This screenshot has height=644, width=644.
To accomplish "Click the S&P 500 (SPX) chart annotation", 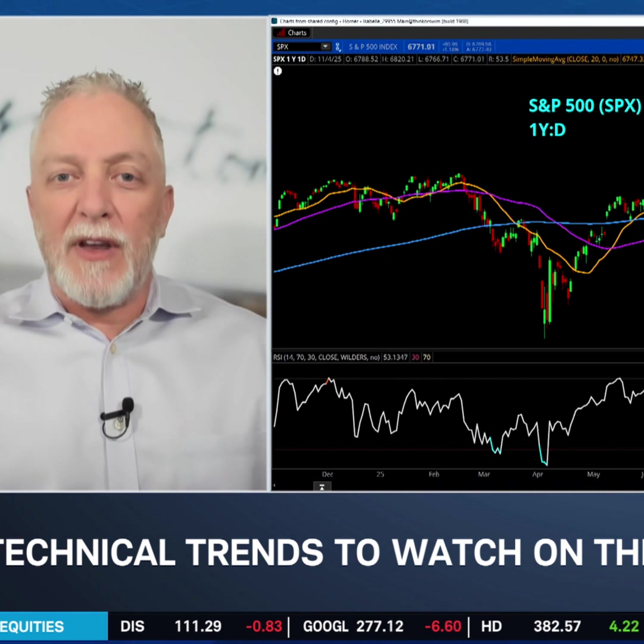I will click(585, 106).
